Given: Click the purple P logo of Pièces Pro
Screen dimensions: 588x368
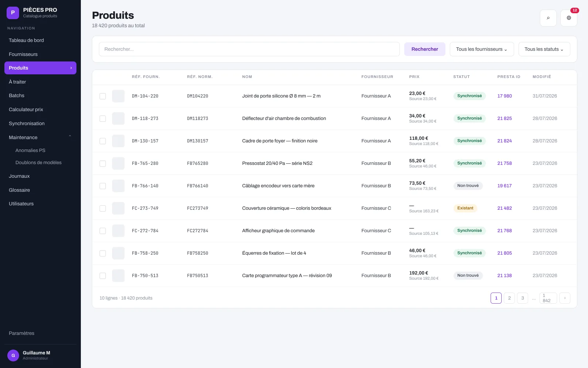Looking at the screenshot, I should pyautogui.click(x=13, y=13).
